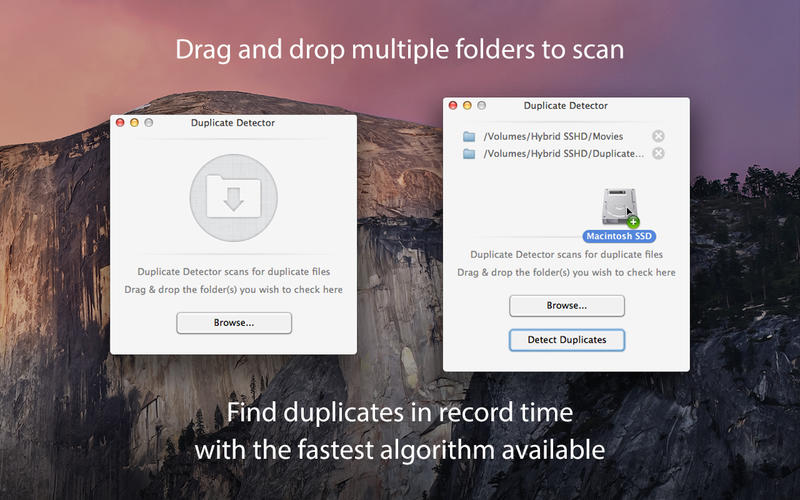Close the right Duplicate Detector window

[453, 105]
